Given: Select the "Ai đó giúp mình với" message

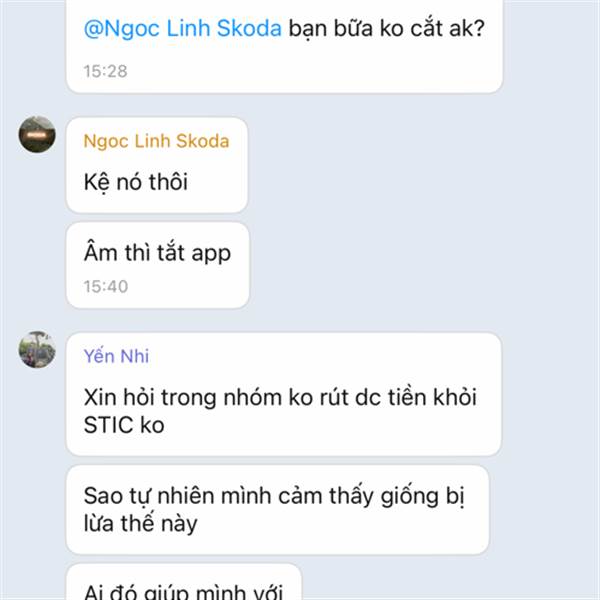Looking at the screenshot, I should (x=183, y=591).
